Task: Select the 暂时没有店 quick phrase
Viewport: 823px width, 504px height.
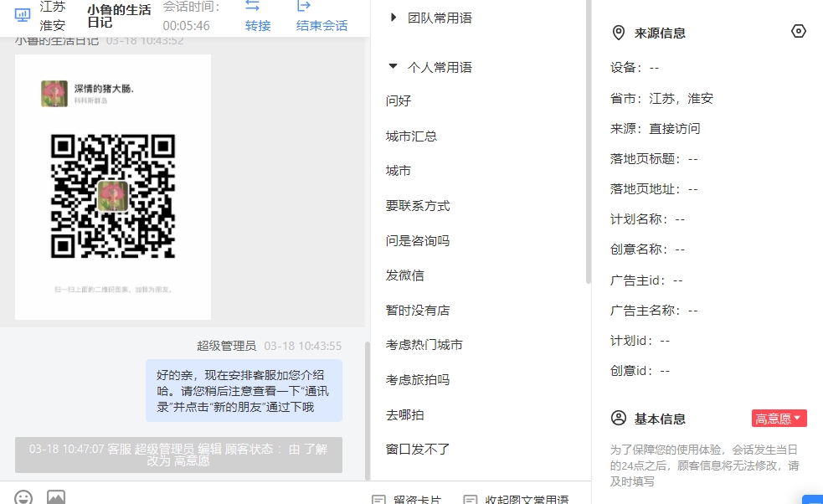Action: (x=418, y=311)
